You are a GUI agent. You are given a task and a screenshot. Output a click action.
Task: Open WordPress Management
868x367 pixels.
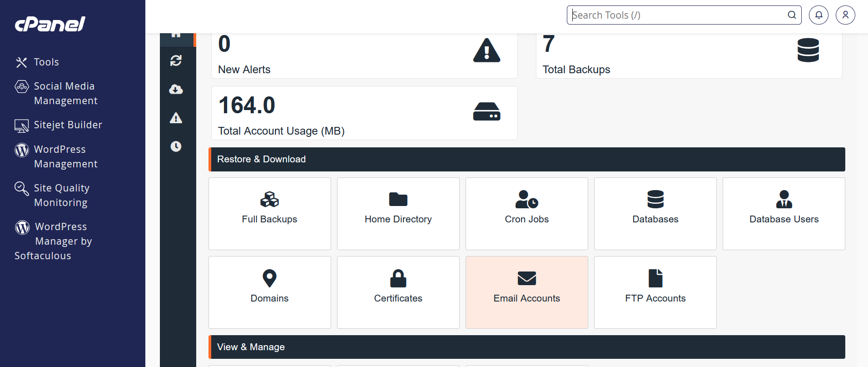(x=66, y=156)
